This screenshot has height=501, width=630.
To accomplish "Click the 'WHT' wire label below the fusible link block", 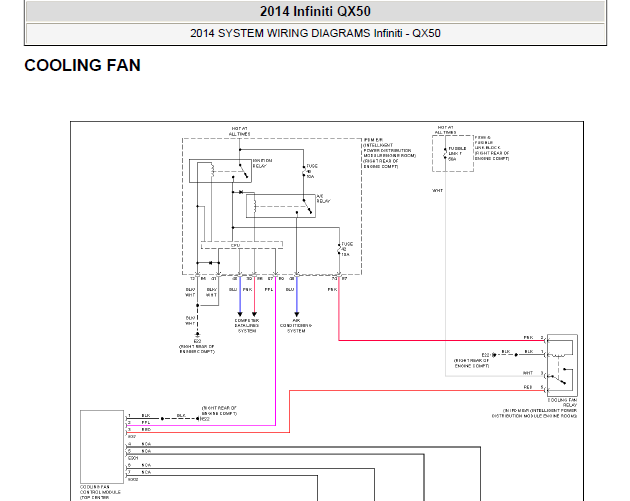I will 437,190.
